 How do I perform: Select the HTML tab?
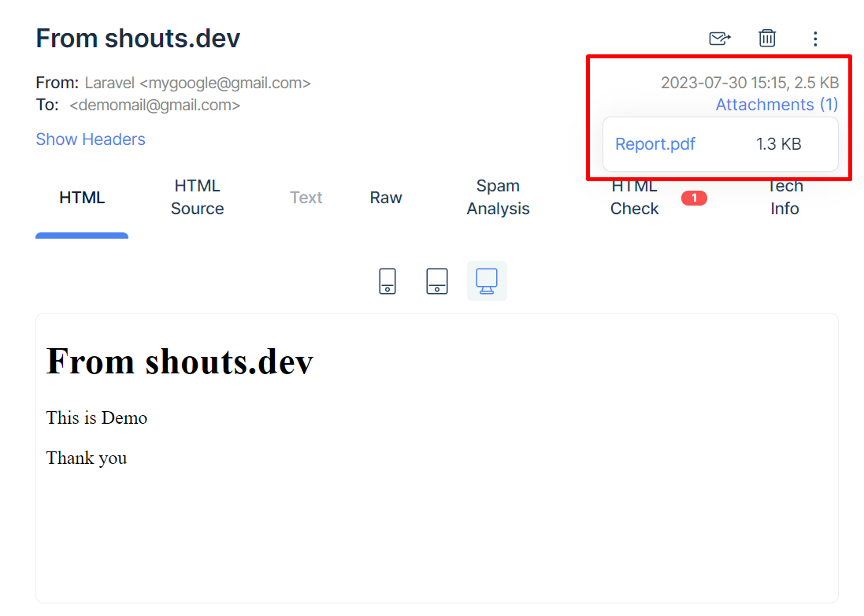82,198
